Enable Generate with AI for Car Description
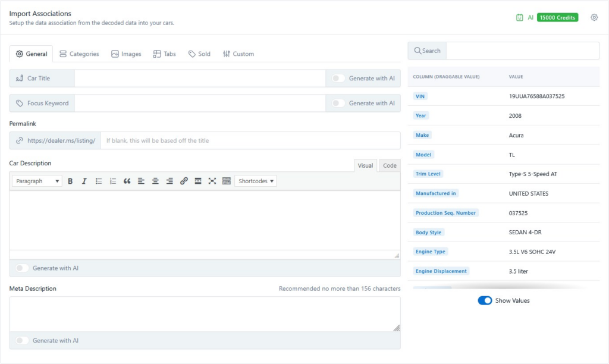 click(x=22, y=268)
